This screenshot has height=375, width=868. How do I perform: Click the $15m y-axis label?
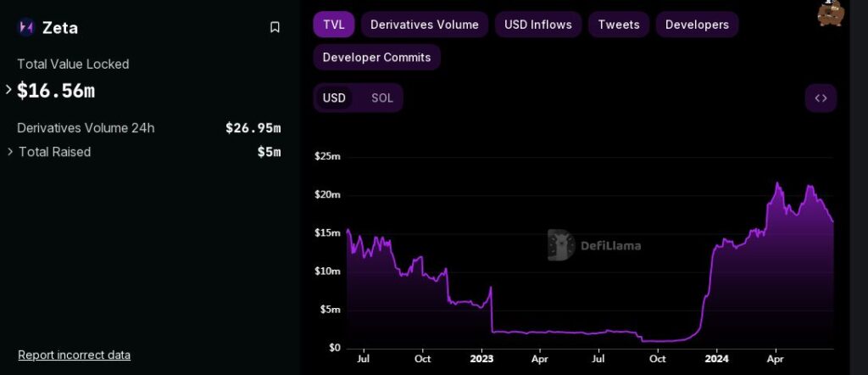(x=327, y=233)
